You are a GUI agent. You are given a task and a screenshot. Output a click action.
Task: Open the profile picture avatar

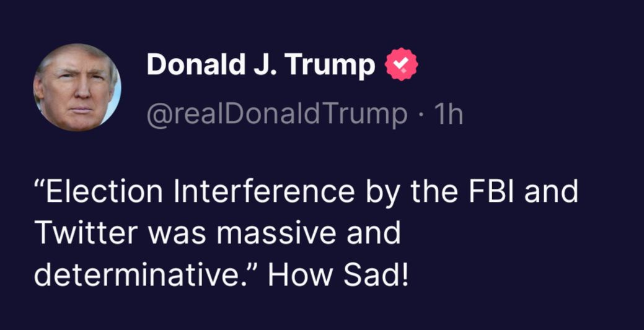(77, 87)
